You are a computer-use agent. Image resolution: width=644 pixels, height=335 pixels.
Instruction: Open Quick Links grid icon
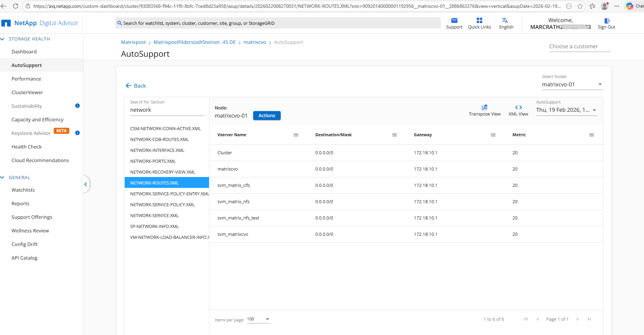(479, 21)
